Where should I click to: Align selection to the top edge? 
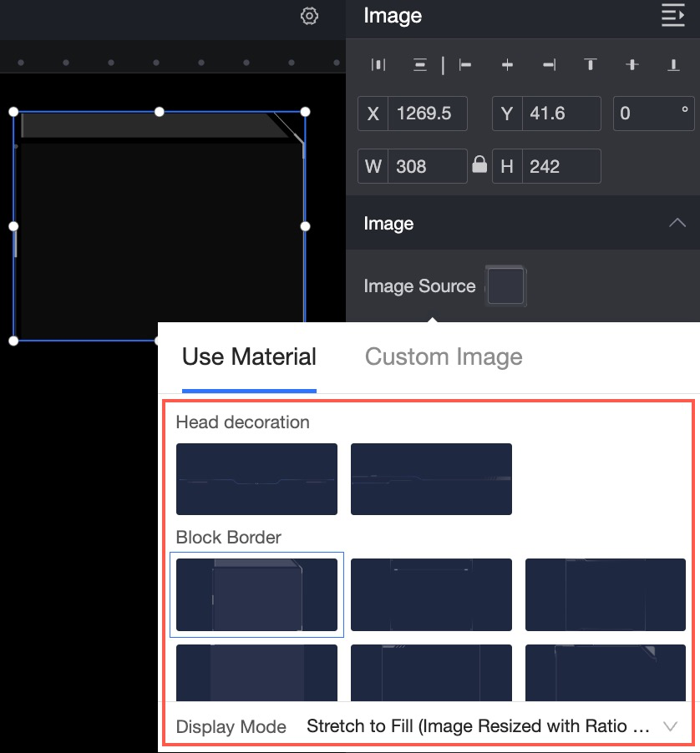(x=591, y=64)
